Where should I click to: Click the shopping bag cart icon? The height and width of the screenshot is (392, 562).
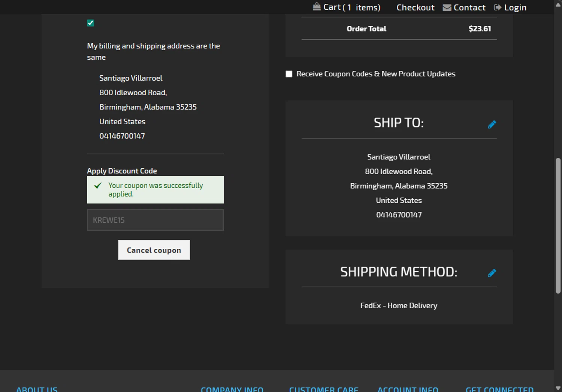pyautogui.click(x=317, y=7)
